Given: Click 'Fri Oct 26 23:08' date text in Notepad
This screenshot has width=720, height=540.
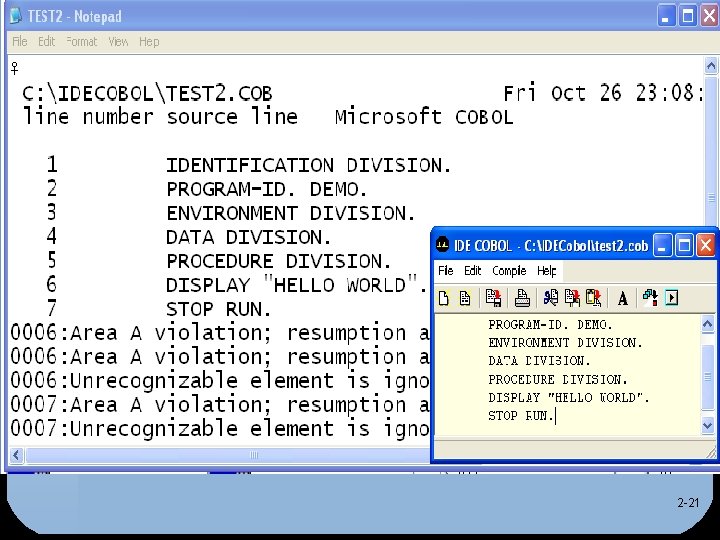Looking at the screenshot, I should [603, 93].
